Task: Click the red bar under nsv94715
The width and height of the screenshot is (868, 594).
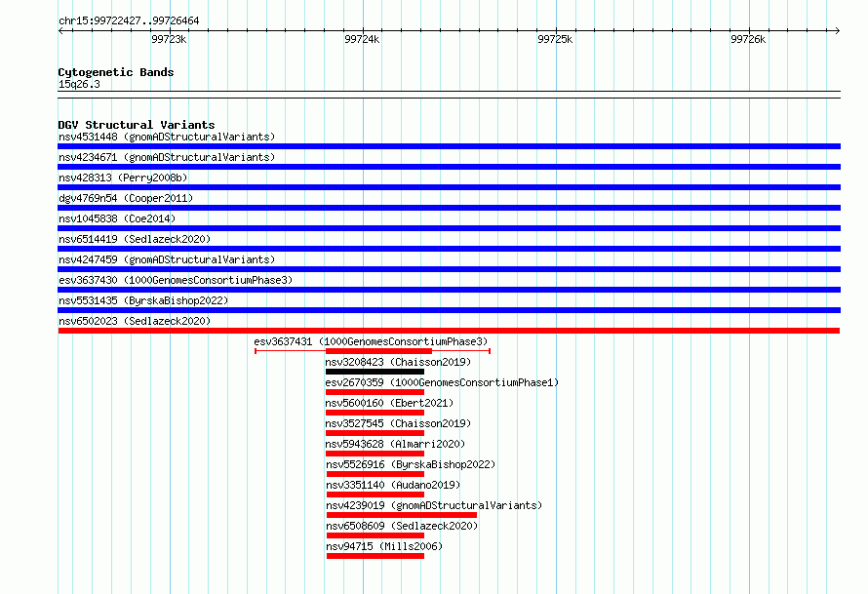Action: pyautogui.click(x=375, y=556)
